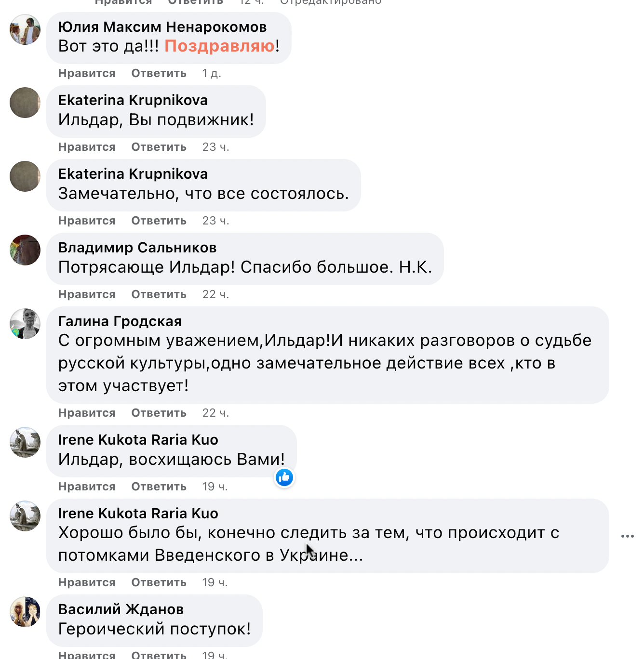Click the like reaction icon on Irene's comment
644x659 pixels.
click(284, 477)
